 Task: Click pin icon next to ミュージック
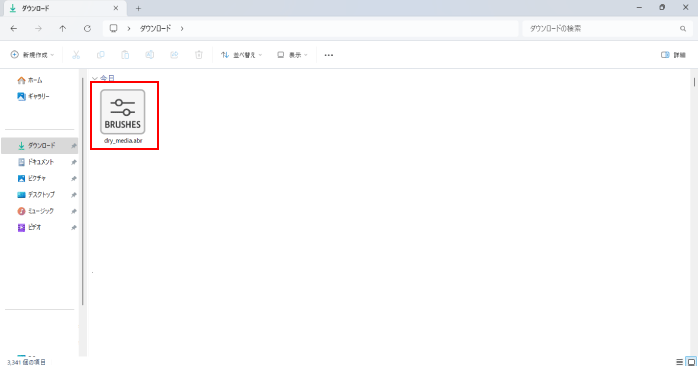(x=74, y=211)
